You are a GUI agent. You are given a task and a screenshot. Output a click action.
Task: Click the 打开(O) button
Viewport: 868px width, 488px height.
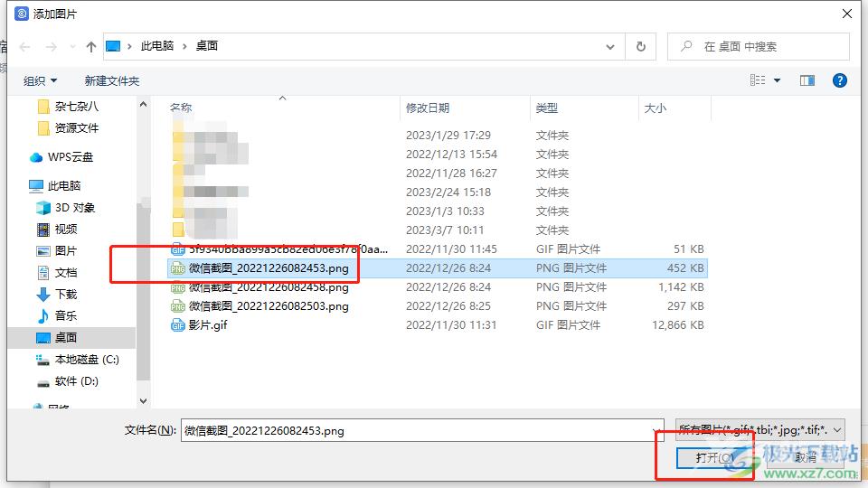tap(714, 457)
